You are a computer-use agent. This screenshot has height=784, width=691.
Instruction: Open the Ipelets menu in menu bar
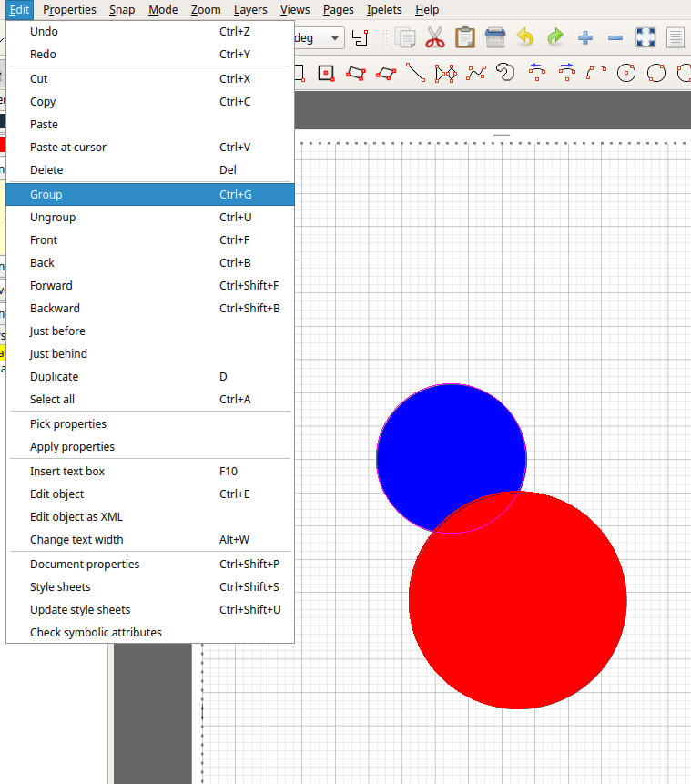383,10
